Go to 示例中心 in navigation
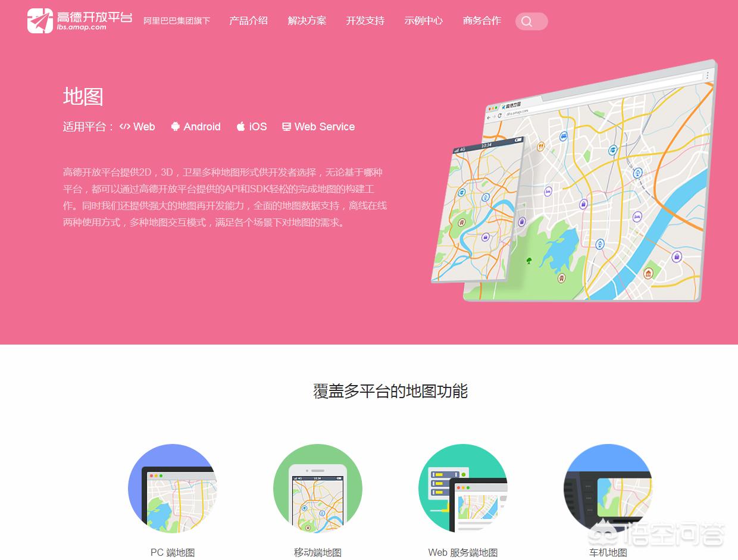Viewport: 738px width, 560px height. click(424, 21)
